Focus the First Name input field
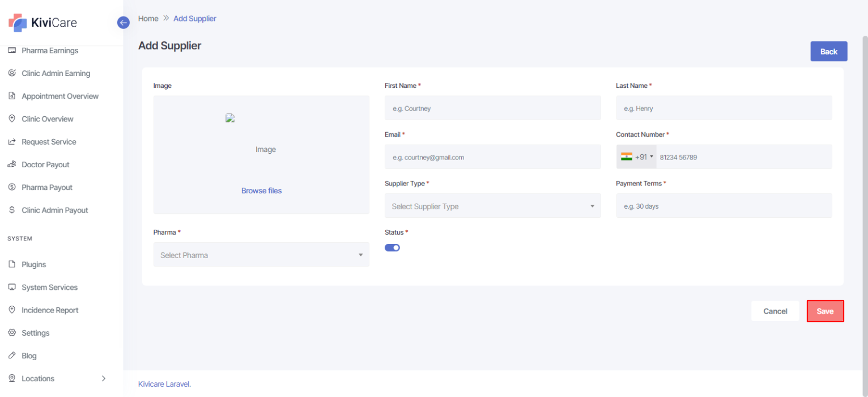 pyautogui.click(x=492, y=108)
